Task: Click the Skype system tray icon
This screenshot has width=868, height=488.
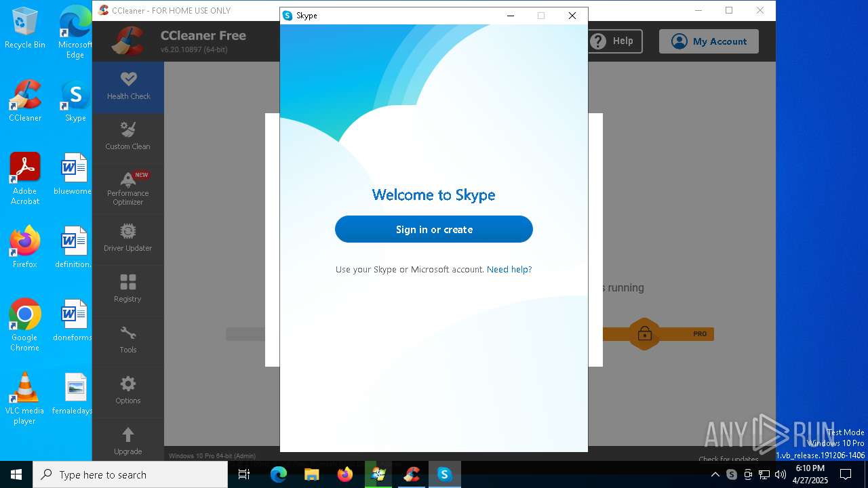Action: point(732,474)
